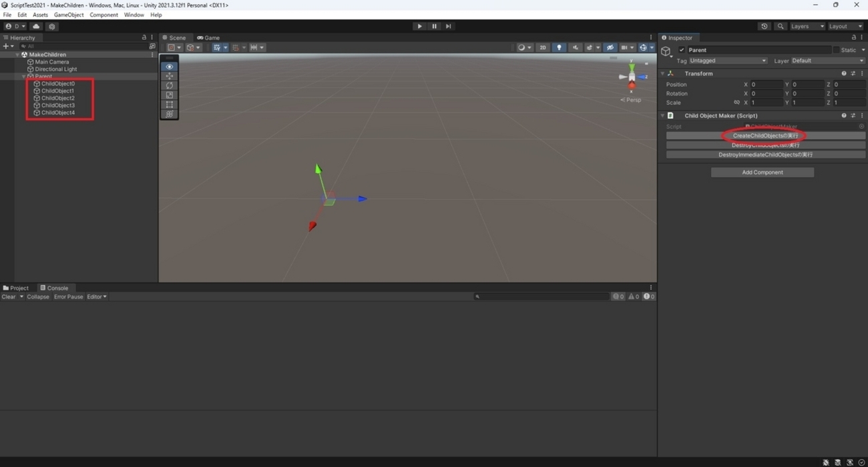
Task: Select the Move tool in Scene view
Action: click(169, 75)
